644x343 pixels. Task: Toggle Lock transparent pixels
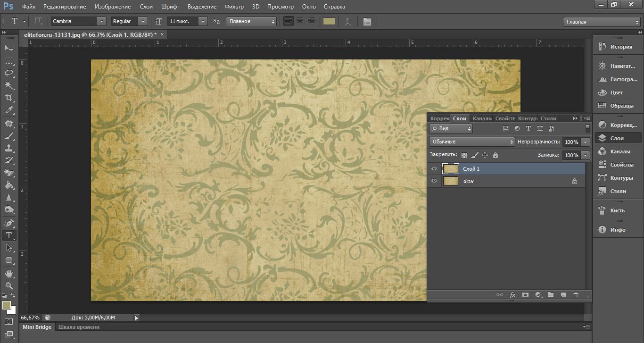click(464, 155)
